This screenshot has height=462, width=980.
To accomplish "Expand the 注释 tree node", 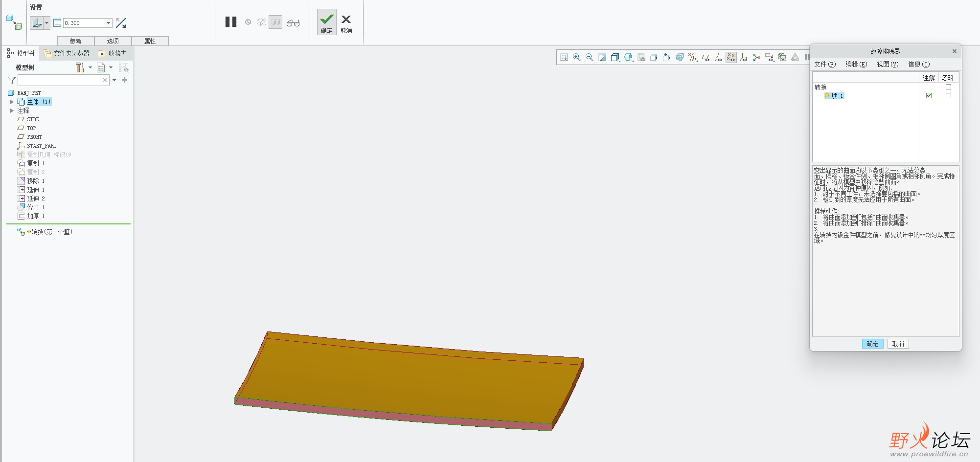I will [12, 110].
